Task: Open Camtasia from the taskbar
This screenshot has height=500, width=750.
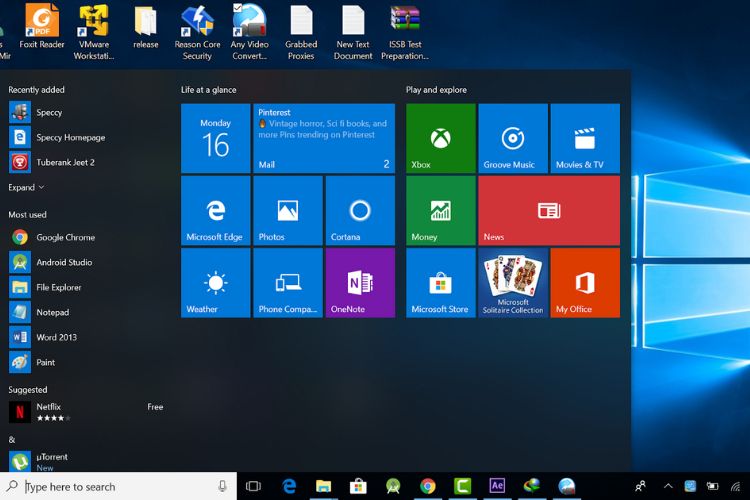Action: (463, 486)
